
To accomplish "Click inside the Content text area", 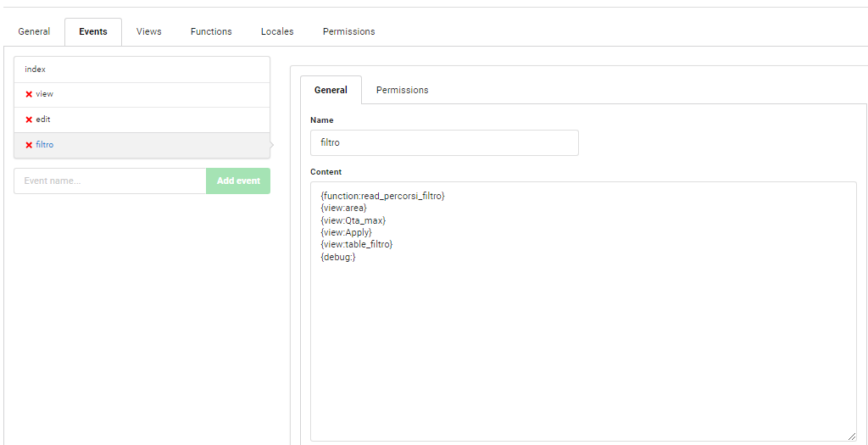I will 583,339.
